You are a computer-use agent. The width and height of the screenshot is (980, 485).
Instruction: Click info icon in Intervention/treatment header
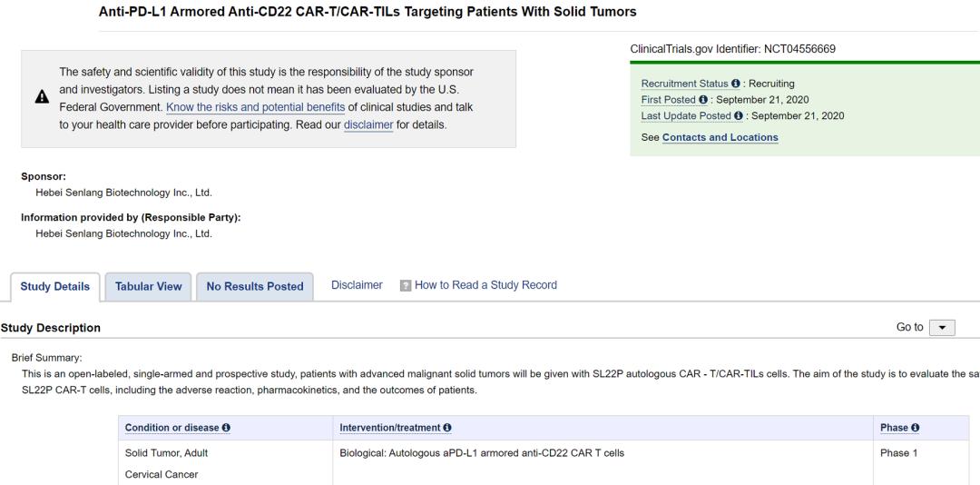447,428
